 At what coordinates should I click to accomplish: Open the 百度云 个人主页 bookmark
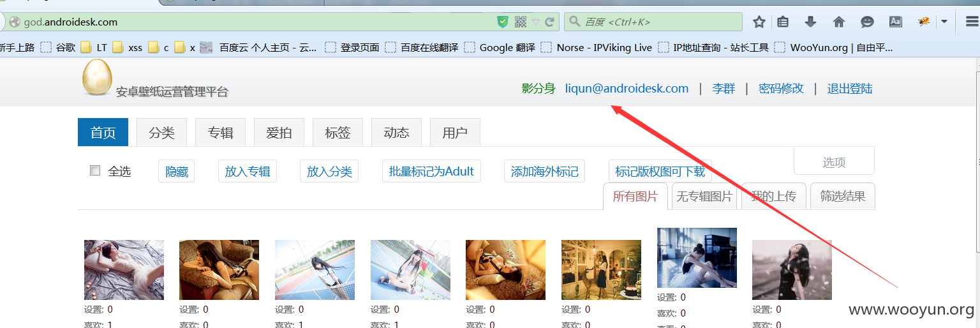(x=258, y=47)
